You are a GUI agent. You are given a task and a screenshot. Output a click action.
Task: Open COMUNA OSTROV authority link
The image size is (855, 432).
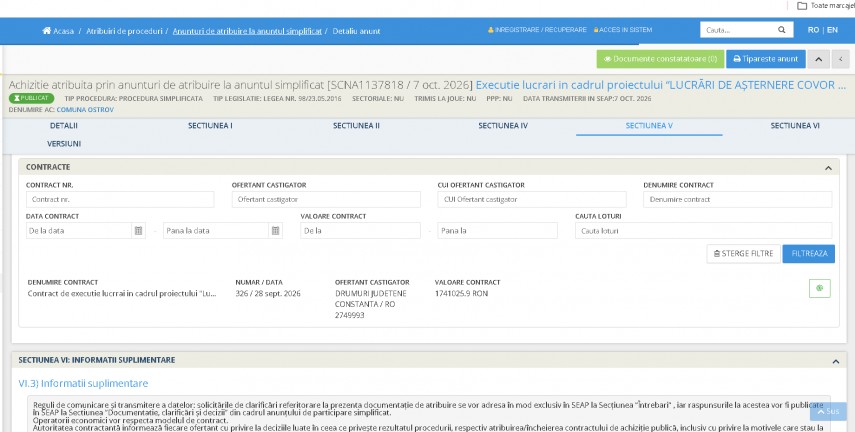85,110
